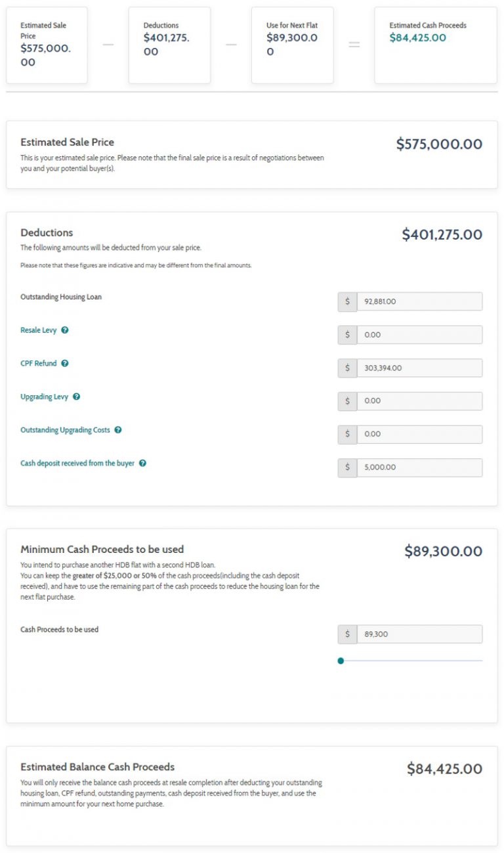The width and height of the screenshot is (504, 853).
Task: Click the dollar sign beside Cash Proceeds to be used
Action: pyautogui.click(x=346, y=634)
